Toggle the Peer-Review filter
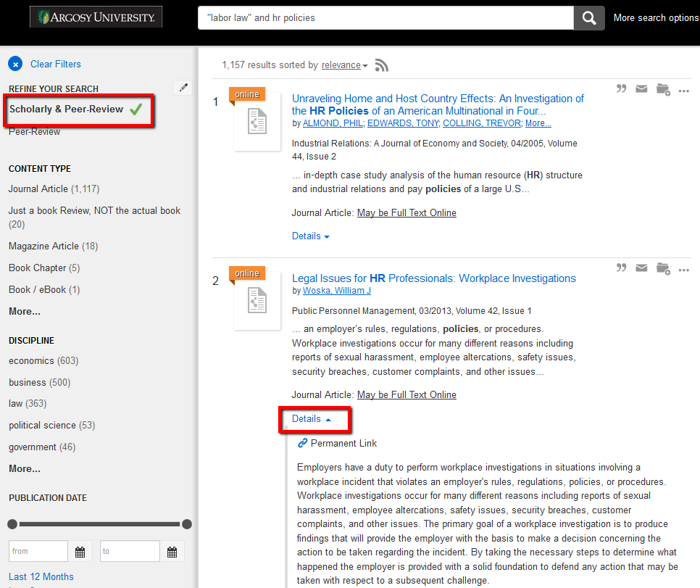 [x=34, y=132]
